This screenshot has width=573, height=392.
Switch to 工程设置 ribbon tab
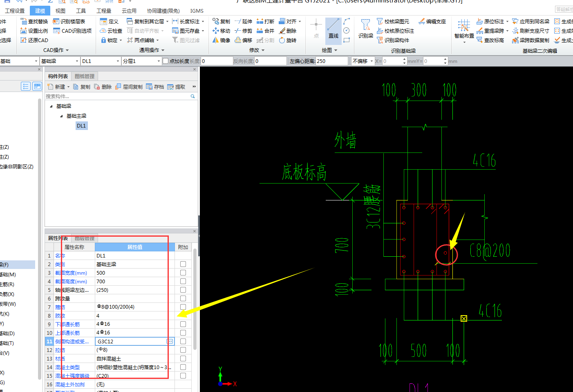tap(15, 11)
